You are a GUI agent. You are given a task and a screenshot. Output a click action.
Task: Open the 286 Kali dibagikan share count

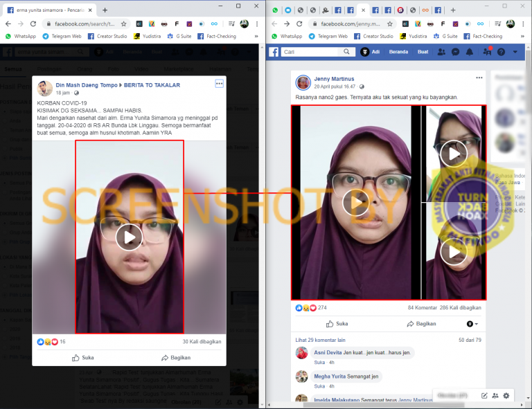(461, 308)
